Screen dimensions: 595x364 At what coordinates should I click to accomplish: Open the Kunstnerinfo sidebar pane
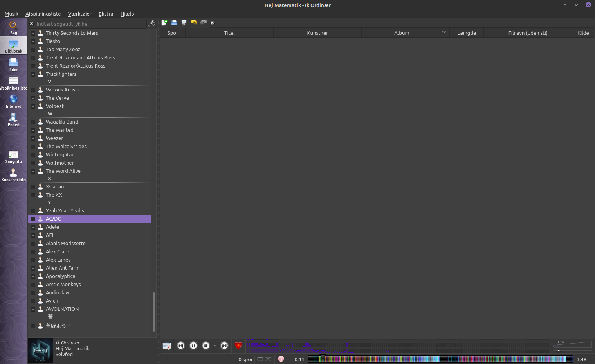pyautogui.click(x=13, y=175)
